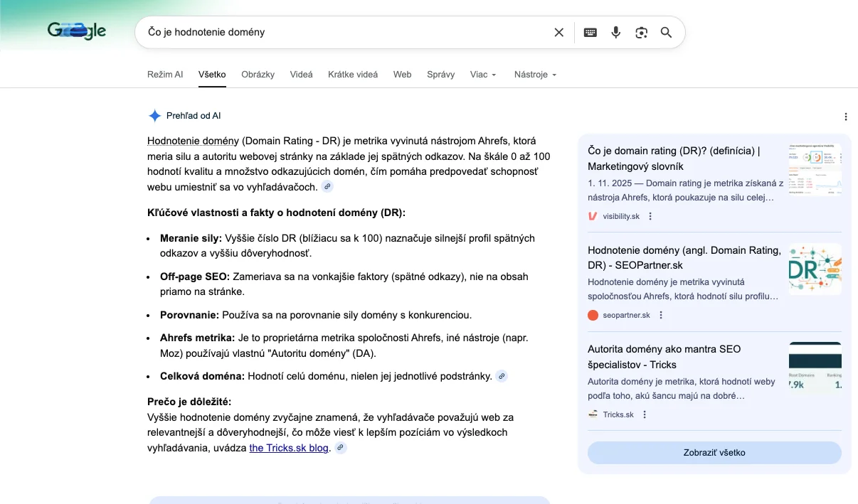This screenshot has width=858, height=504.
Task: Open AI overview three-dot options menu
Action: tap(845, 117)
